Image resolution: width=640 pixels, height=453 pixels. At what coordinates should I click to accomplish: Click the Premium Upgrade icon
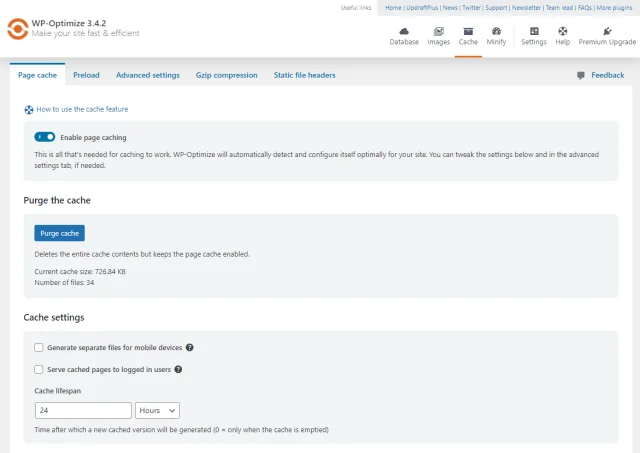tap(607, 31)
